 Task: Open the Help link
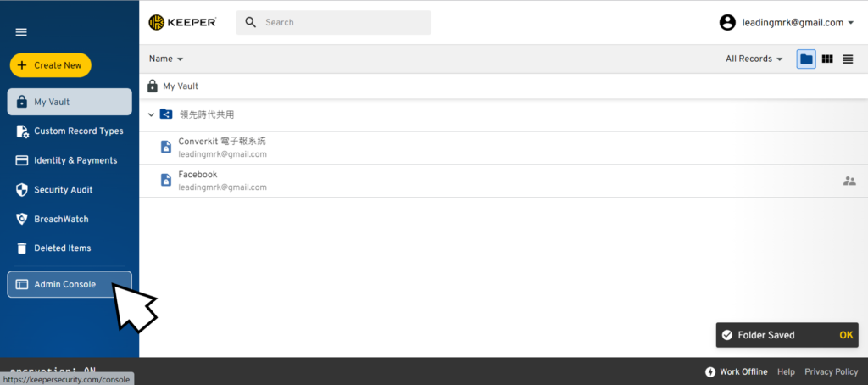point(786,371)
